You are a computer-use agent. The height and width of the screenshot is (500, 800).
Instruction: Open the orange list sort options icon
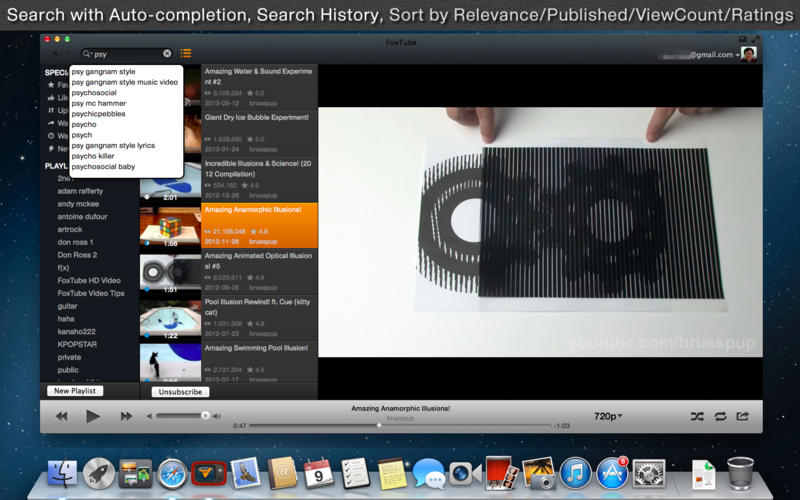[x=186, y=53]
